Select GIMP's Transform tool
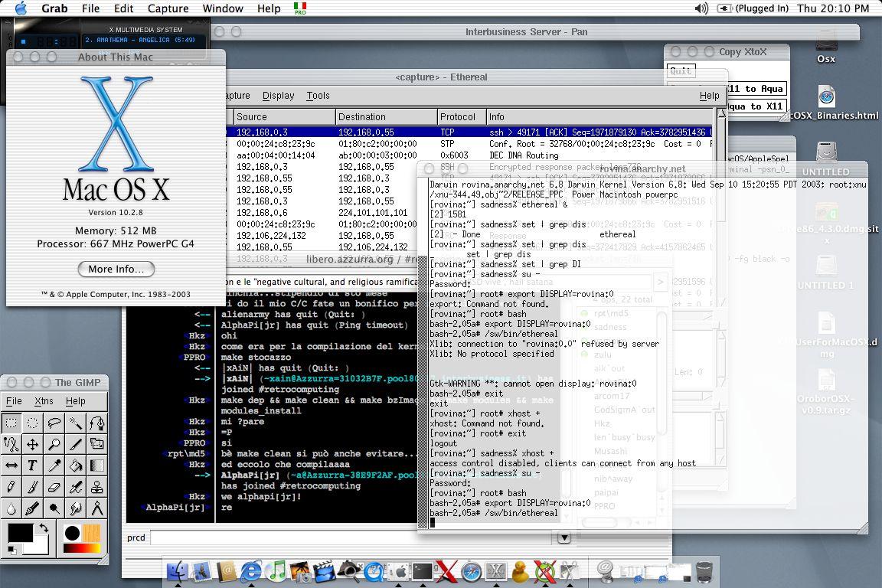Screen dimensions: 882x588 (96, 445)
